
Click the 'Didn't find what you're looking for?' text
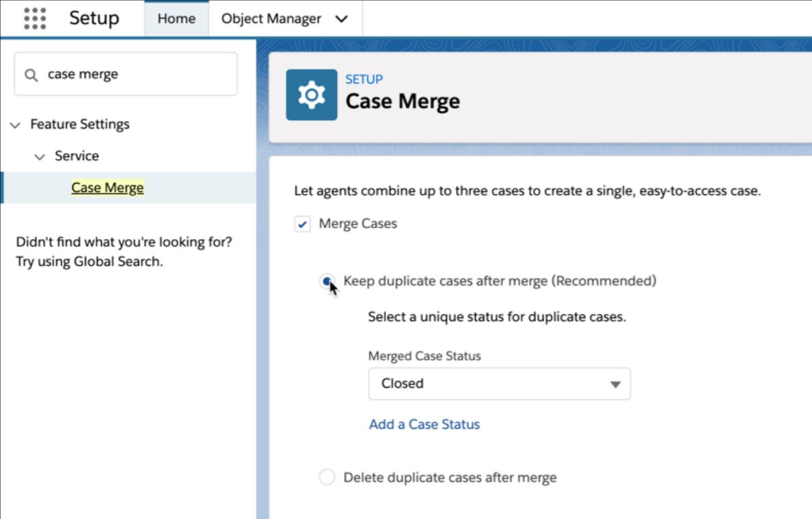point(124,242)
